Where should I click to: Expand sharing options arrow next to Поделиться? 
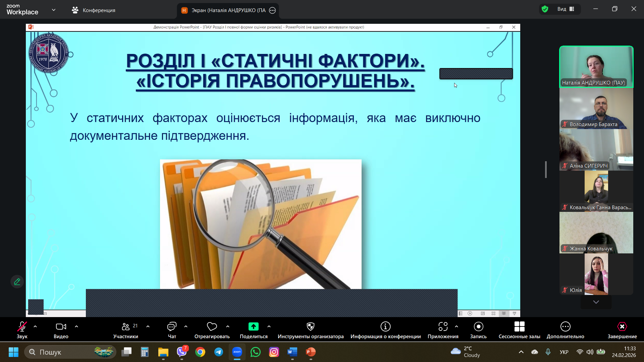(269, 326)
